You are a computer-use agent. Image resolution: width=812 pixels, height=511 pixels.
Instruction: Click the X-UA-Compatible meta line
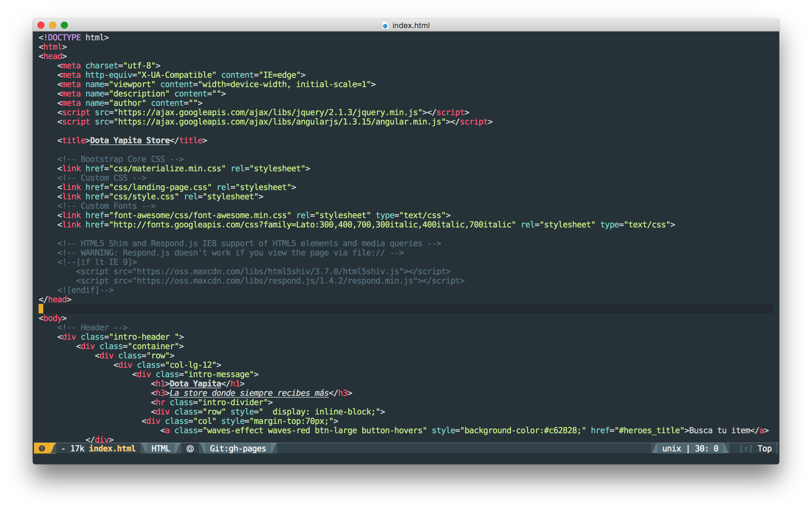(181, 75)
